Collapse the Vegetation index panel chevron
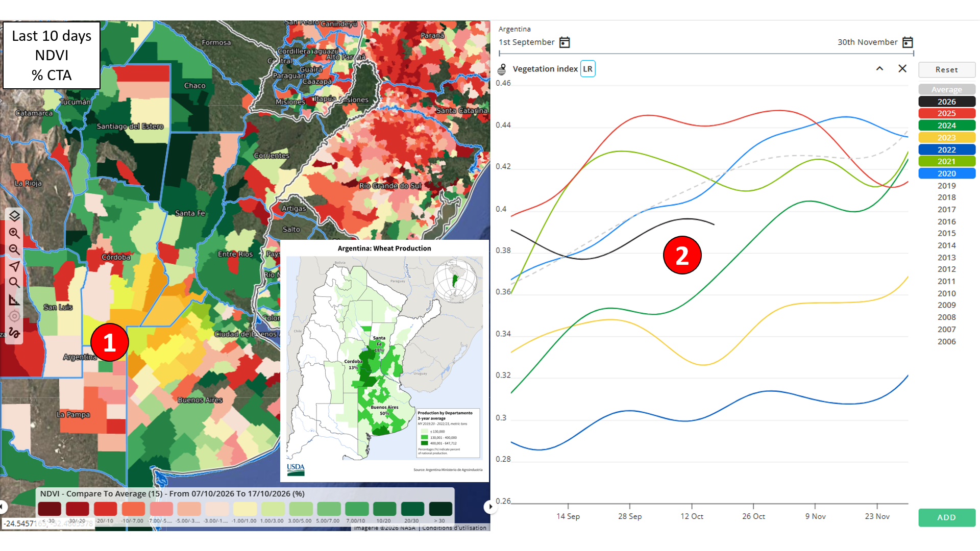This screenshot has height=551, width=980. [879, 68]
